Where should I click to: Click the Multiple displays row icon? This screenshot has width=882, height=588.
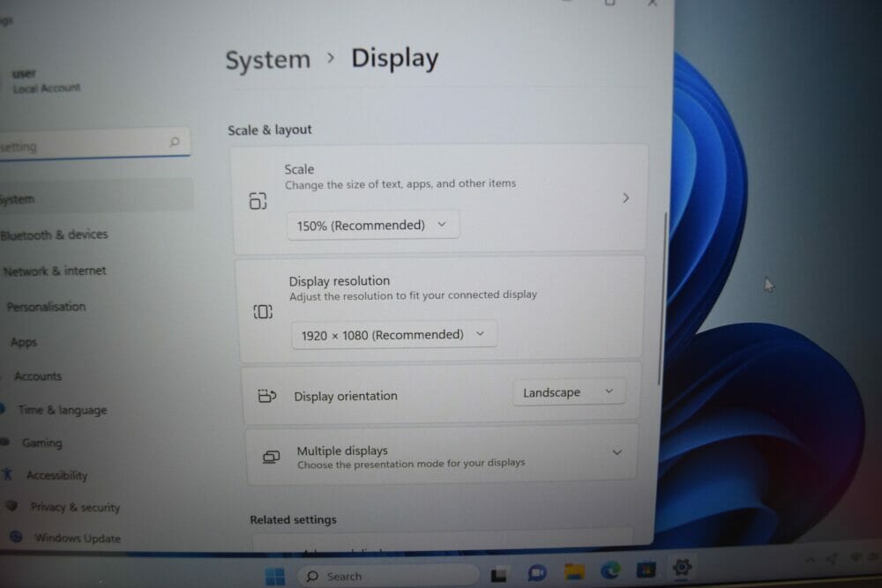click(x=271, y=458)
